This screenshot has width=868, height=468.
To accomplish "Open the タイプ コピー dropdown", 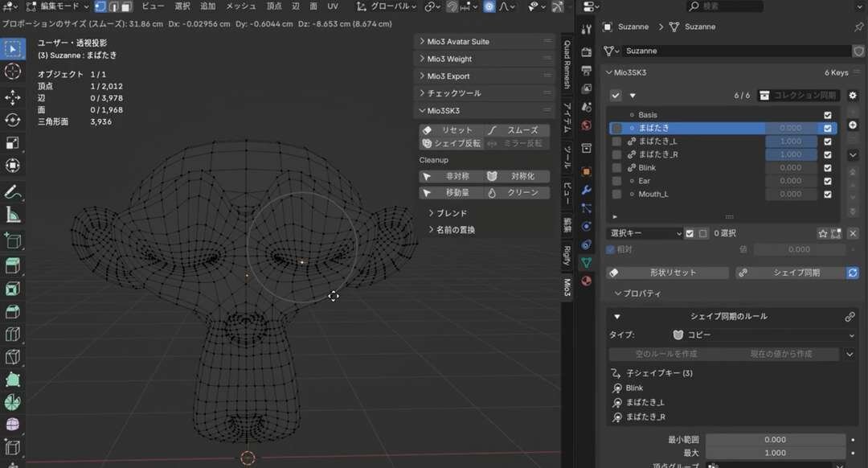I will [x=764, y=335].
